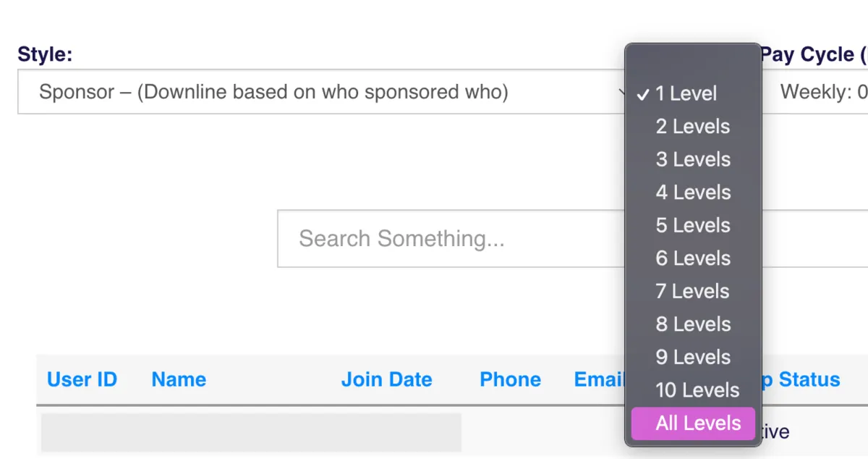This screenshot has width=868, height=459.
Task: Pick the 7 Levels menu item
Action: tap(692, 291)
